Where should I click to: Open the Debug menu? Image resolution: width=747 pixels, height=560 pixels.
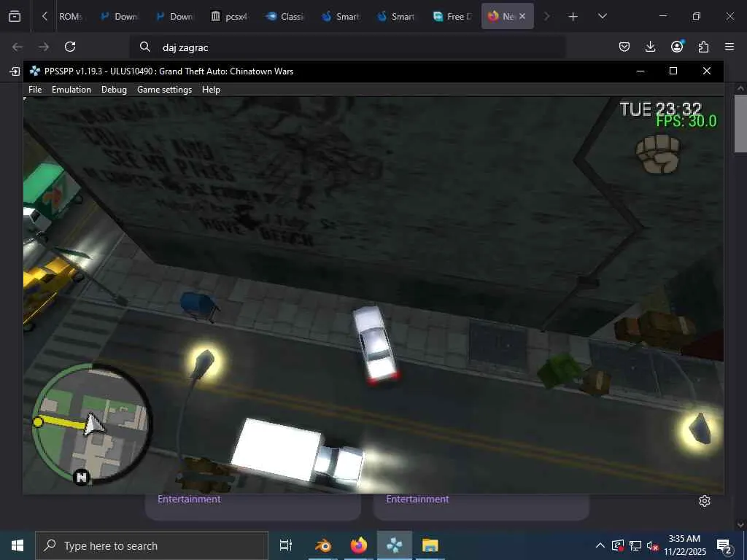[114, 90]
